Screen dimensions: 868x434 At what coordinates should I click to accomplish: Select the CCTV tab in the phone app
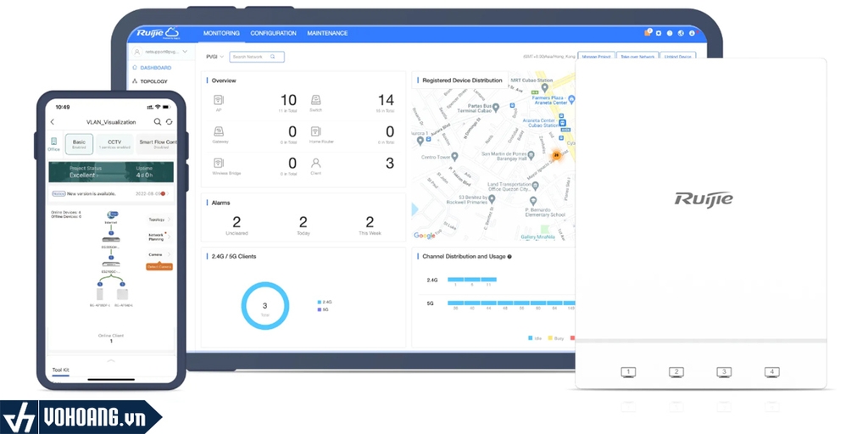[114, 144]
